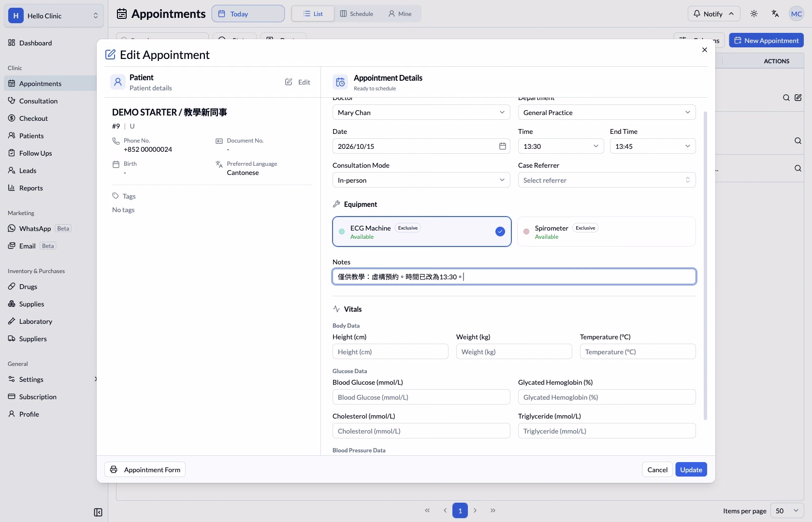
Task: Click the Supplies boxes icon
Action: 12,304
